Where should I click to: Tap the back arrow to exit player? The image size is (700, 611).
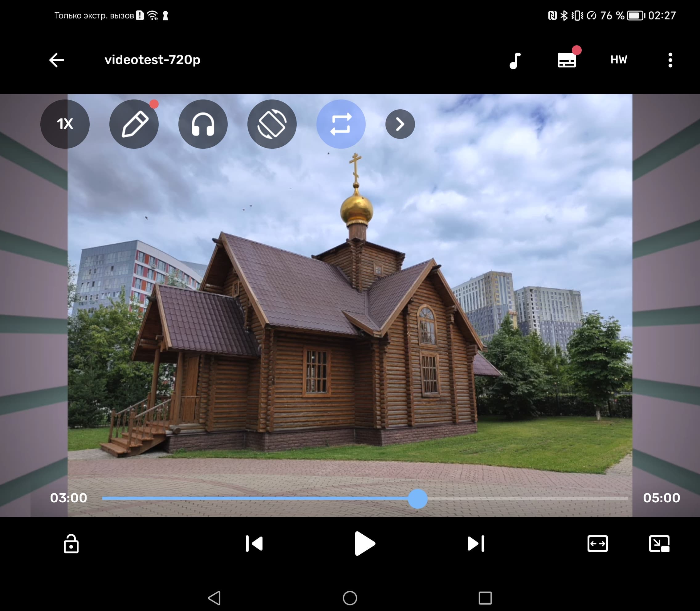click(x=57, y=60)
